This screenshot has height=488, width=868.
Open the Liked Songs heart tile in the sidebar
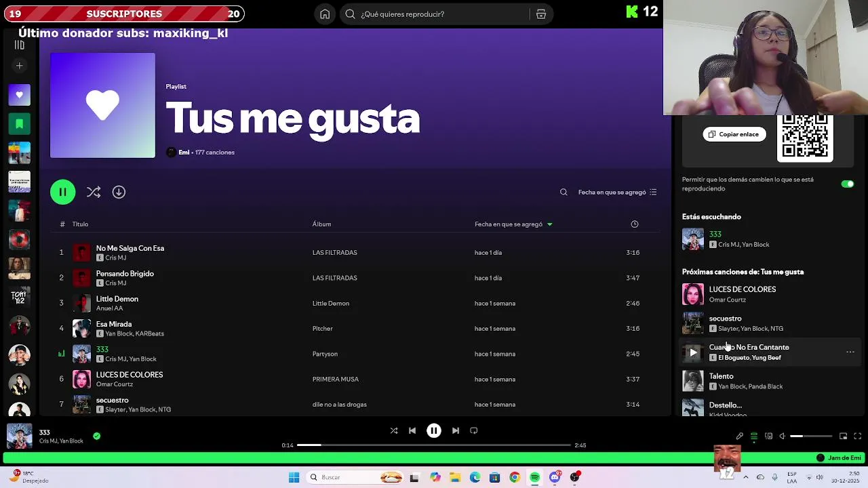19,95
